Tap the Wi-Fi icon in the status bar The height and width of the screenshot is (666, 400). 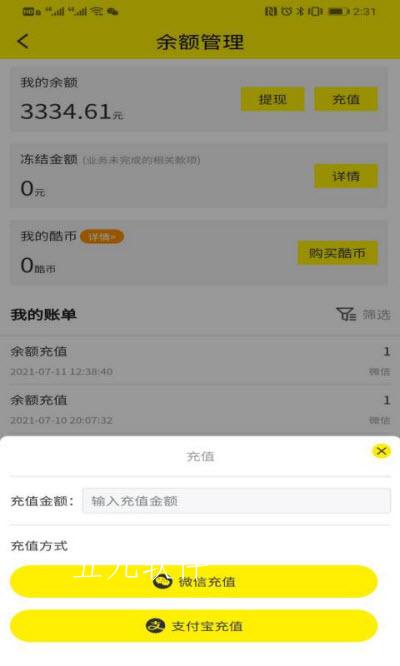[97, 11]
